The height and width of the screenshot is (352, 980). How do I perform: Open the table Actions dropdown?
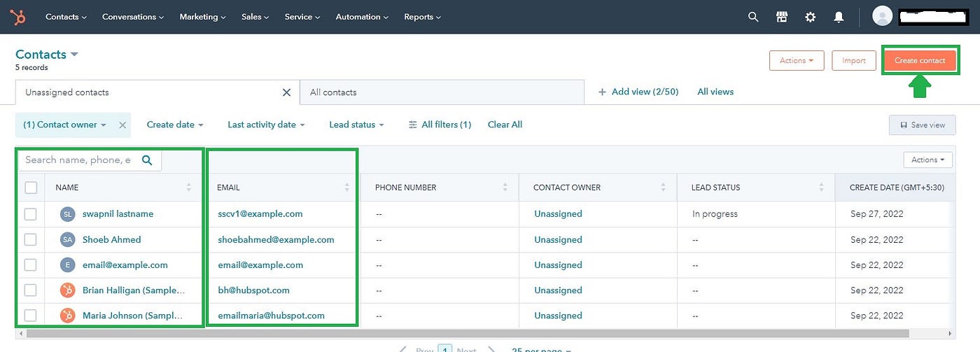click(x=927, y=160)
